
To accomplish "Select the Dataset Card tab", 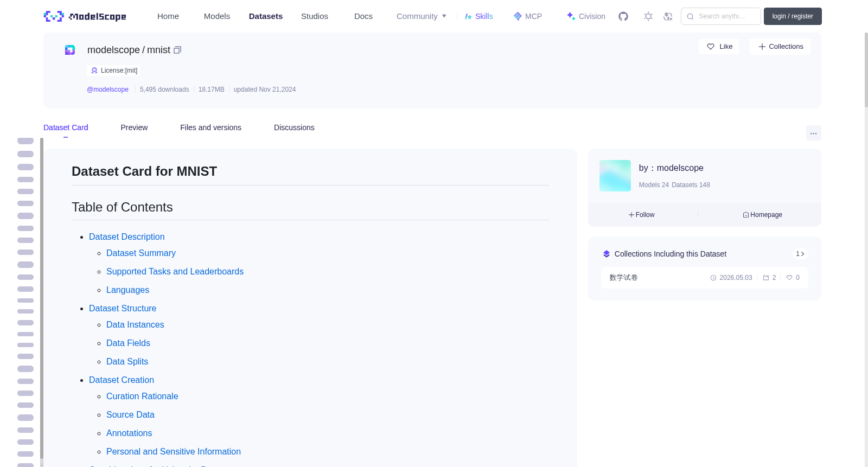I will [66, 127].
